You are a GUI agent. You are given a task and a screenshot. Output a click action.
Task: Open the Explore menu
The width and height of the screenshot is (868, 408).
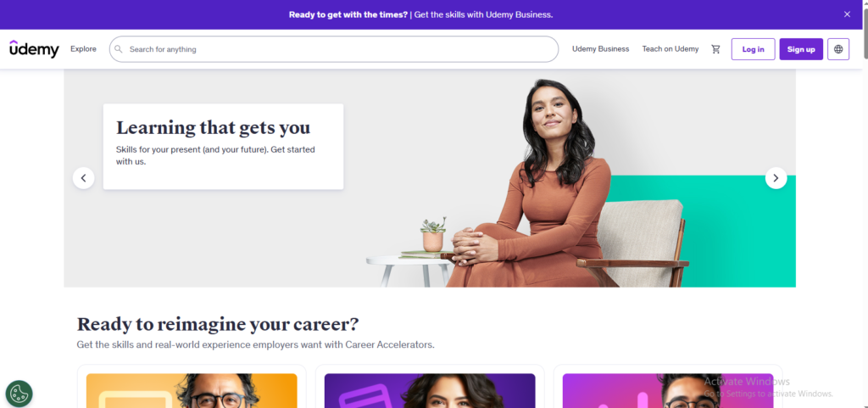[83, 49]
